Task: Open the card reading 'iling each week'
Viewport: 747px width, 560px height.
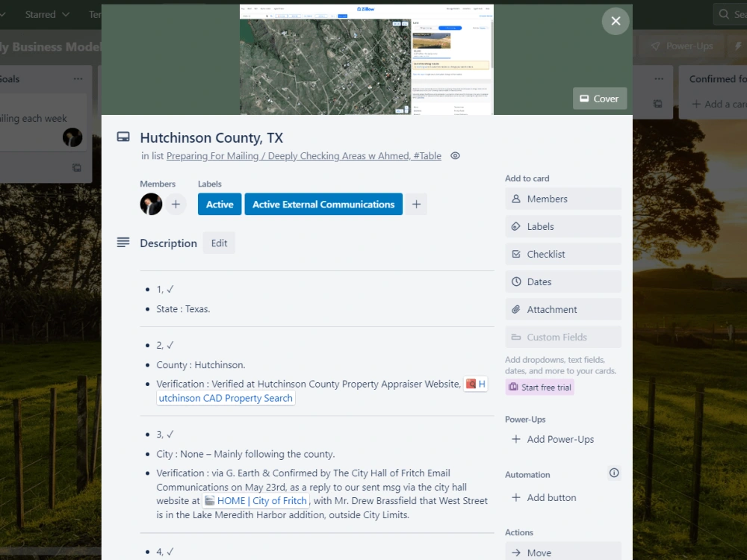Action: point(43,122)
